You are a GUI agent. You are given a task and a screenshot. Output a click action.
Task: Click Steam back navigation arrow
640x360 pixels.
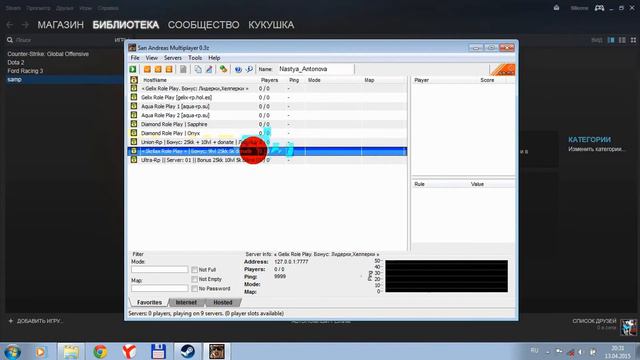point(10,25)
